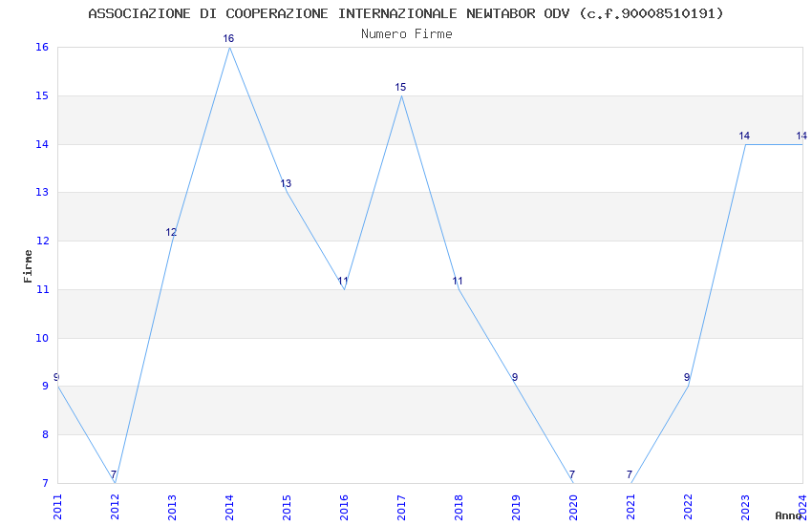
Task: Select y-axis tick label 8
Action: click(46, 434)
